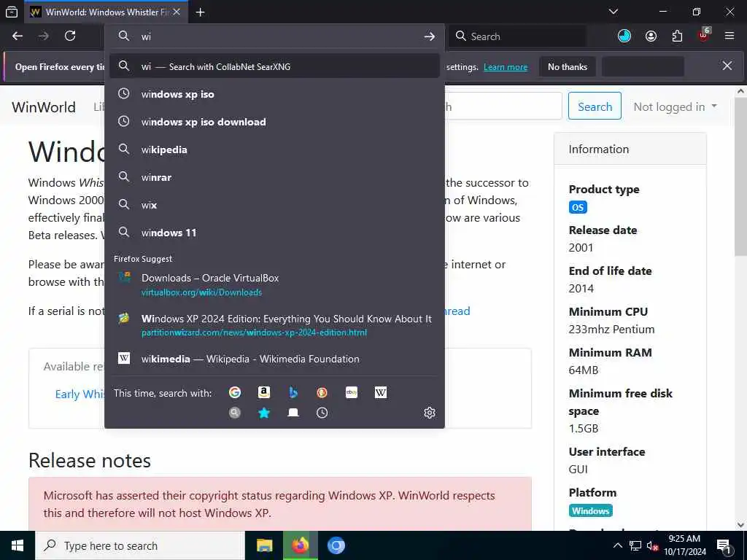Screen dimensions: 747x560
Task: Open the network tray icon
Action: coord(635,545)
